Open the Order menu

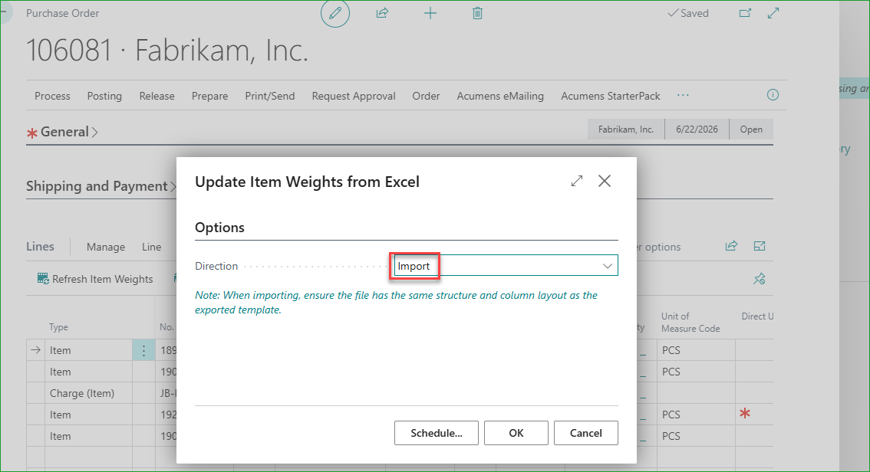(426, 96)
